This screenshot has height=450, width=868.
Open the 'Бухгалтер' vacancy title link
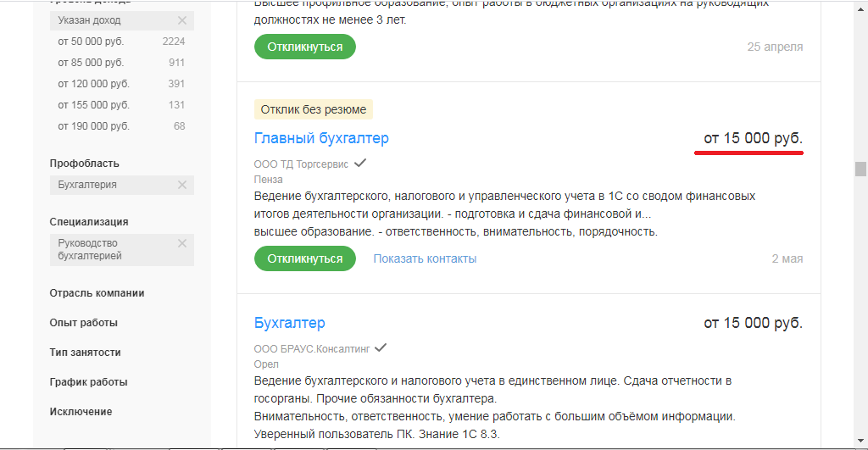(x=289, y=323)
